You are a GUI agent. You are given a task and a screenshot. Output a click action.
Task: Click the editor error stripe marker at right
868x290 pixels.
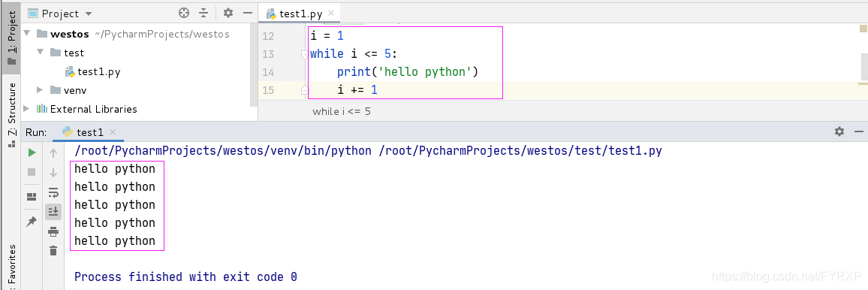(863, 83)
